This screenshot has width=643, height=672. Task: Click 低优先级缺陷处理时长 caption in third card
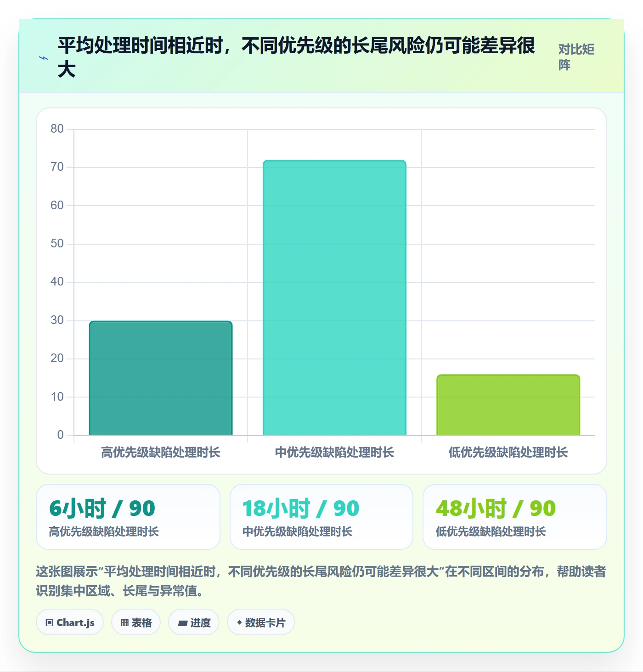pos(491,532)
